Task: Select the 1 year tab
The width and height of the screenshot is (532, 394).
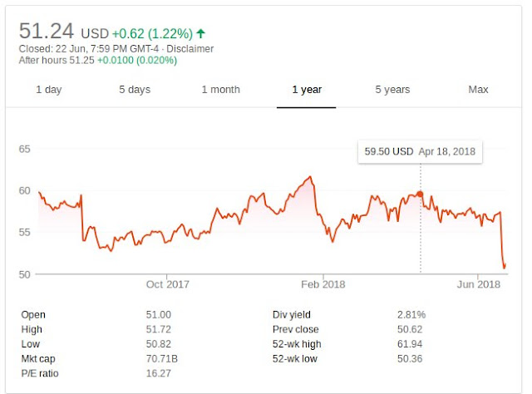Action: click(x=306, y=89)
